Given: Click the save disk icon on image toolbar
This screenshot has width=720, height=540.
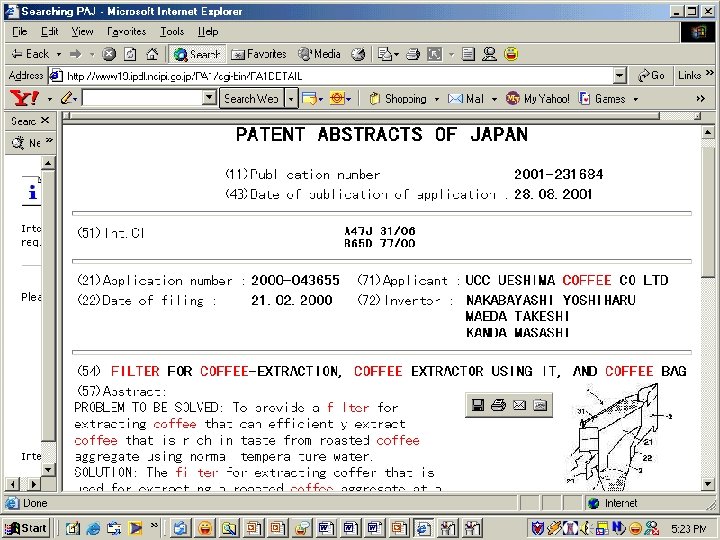Looking at the screenshot, I should pyautogui.click(x=478, y=405).
